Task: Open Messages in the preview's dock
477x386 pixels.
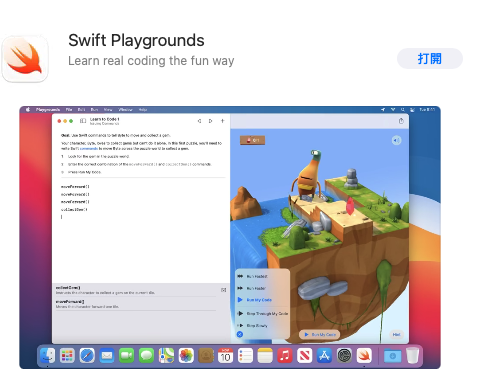Action: (x=146, y=356)
